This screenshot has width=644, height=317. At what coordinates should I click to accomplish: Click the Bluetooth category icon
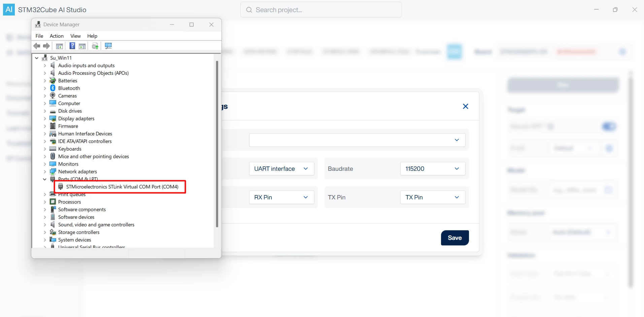(x=53, y=88)
